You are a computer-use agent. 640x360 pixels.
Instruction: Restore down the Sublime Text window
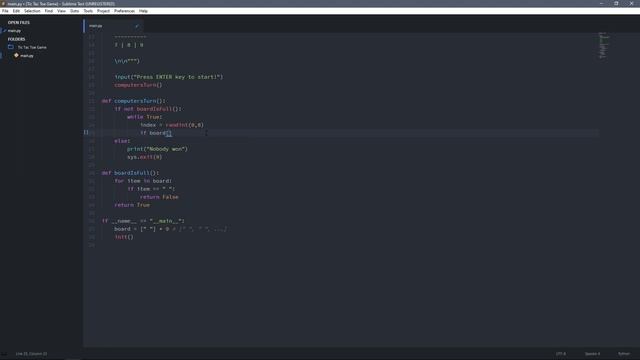tap(616, 3)
